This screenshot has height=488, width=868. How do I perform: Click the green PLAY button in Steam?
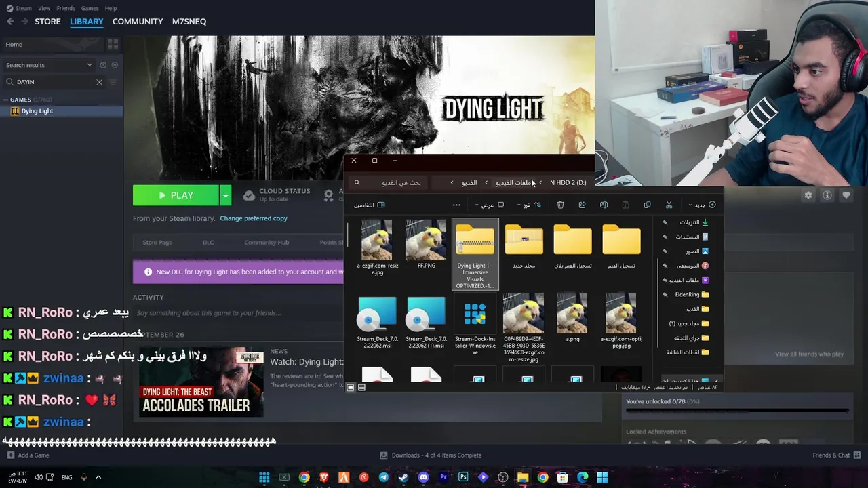coord(176,195)
